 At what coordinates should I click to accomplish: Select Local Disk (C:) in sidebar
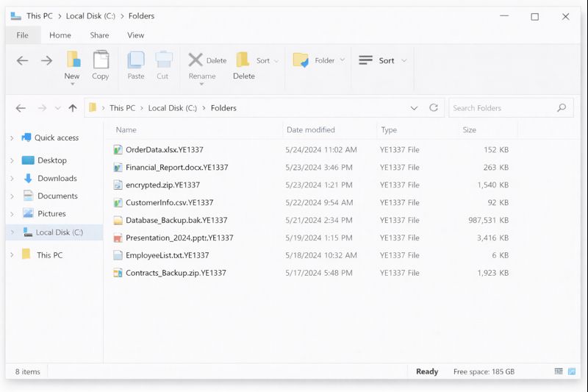[x=54, y=232]
